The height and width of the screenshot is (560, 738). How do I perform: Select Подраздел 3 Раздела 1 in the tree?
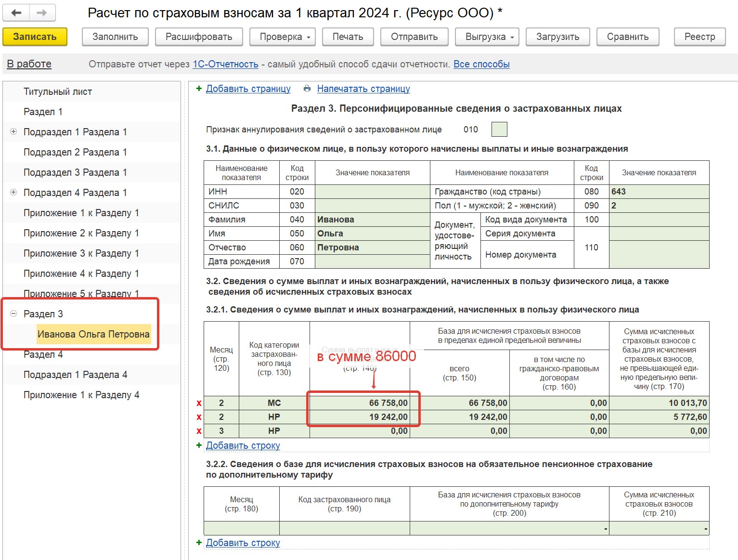75,172
